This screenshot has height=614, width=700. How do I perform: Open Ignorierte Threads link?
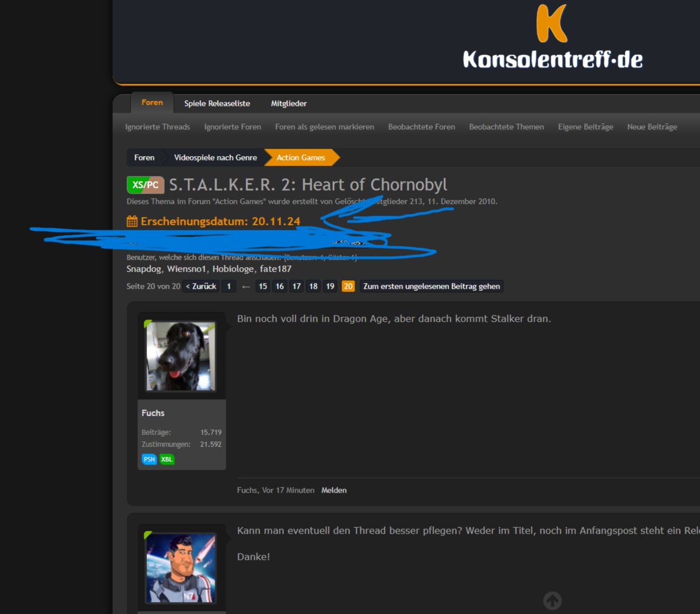pyautogui.click(x=157, y=126)
